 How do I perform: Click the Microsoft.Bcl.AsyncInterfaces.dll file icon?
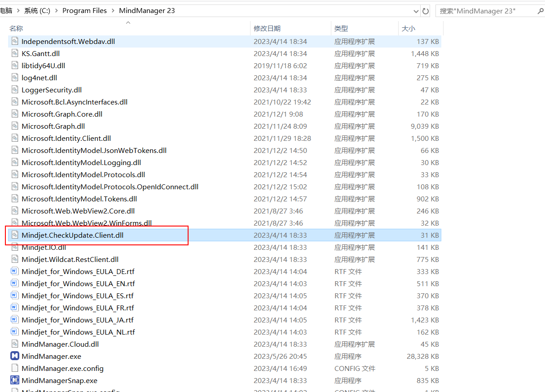pos(15,102)
